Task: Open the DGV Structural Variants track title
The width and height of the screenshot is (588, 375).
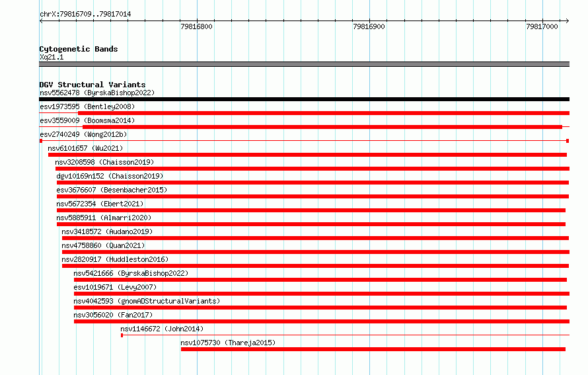Action: pyautogui.click(x=92, y=85)
